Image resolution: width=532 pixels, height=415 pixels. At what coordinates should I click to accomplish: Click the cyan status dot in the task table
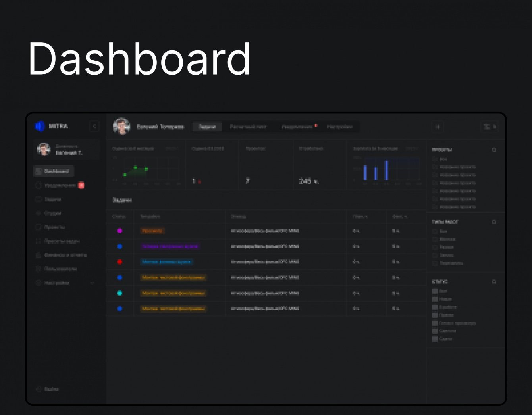(x=120, y=293)
